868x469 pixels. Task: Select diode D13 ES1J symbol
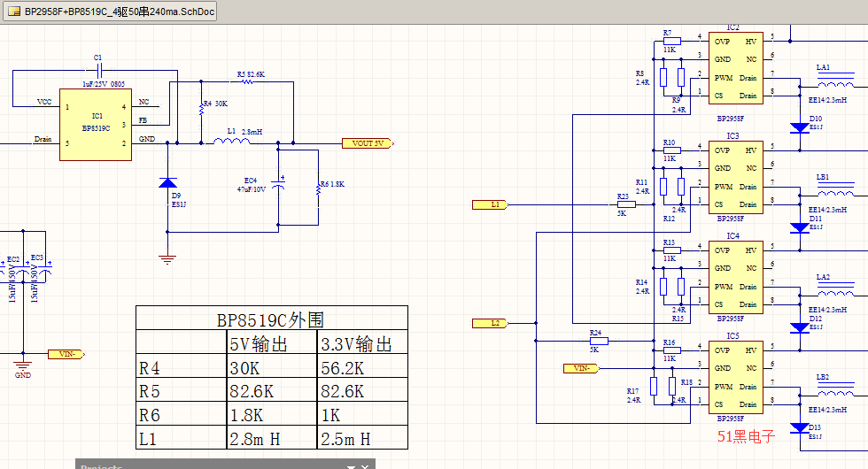[x=799, y=428]
